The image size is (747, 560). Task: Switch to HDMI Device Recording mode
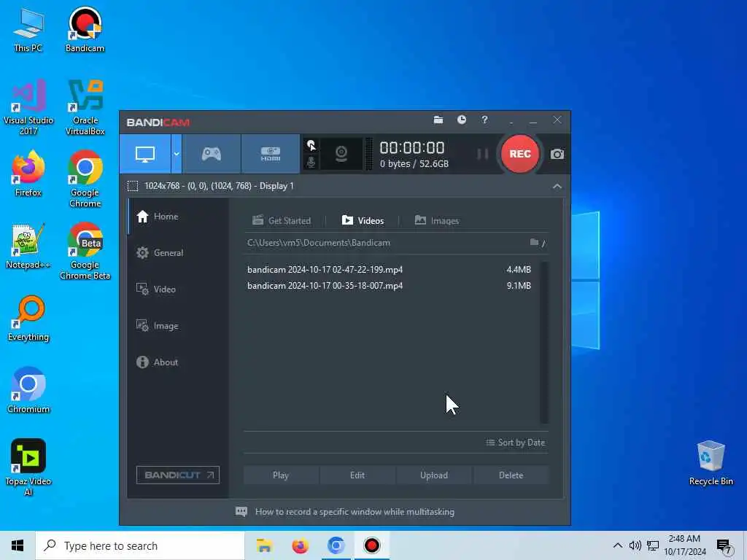(x=270, y=154)
